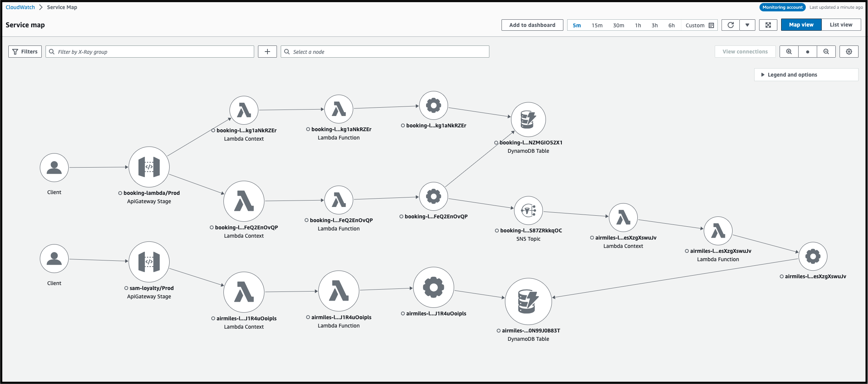Switch to Map view
Image resolution: width=868 pixels, height=384 pixels.
pyautogui.click(x=801, y=25)
